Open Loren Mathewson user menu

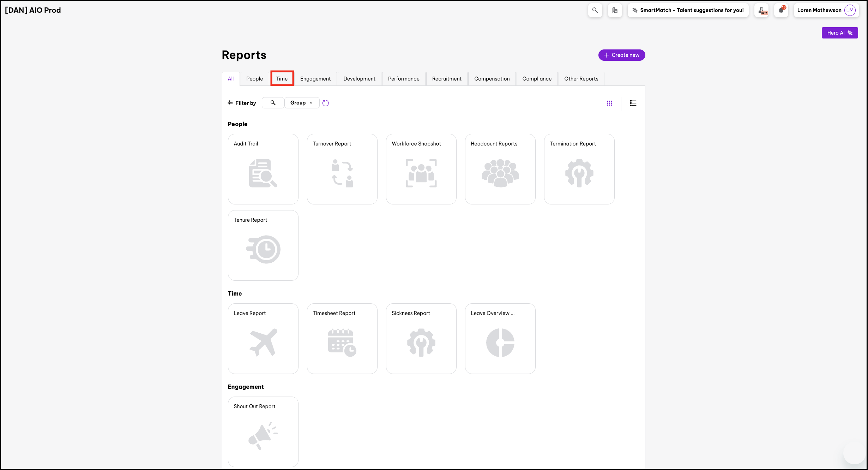[x=826, y=10]
